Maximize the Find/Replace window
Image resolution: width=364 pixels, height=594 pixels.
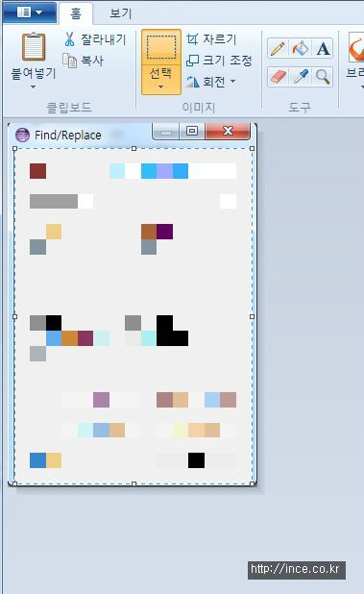click(192, 131)
